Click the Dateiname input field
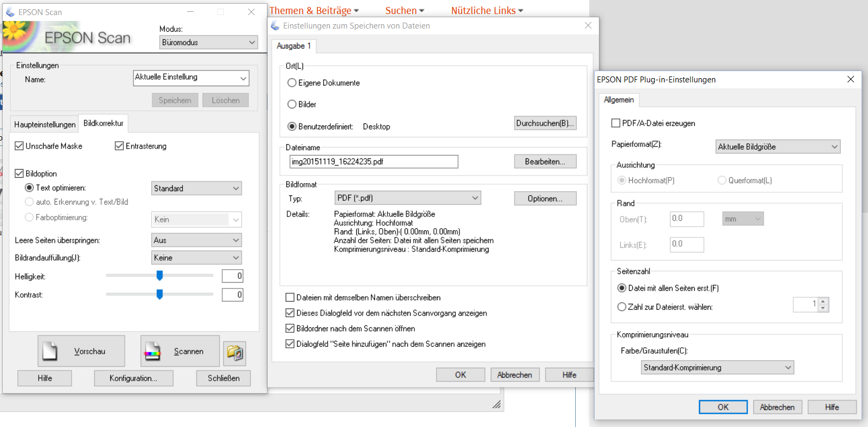868x427 pixels. coord(374,162)
